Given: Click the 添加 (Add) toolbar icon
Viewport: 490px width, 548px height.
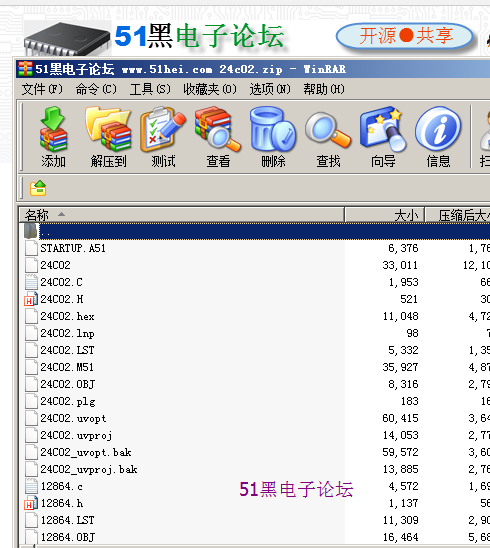Looking at the screenshot, I should pyautogui.click(x=53, y=137).
